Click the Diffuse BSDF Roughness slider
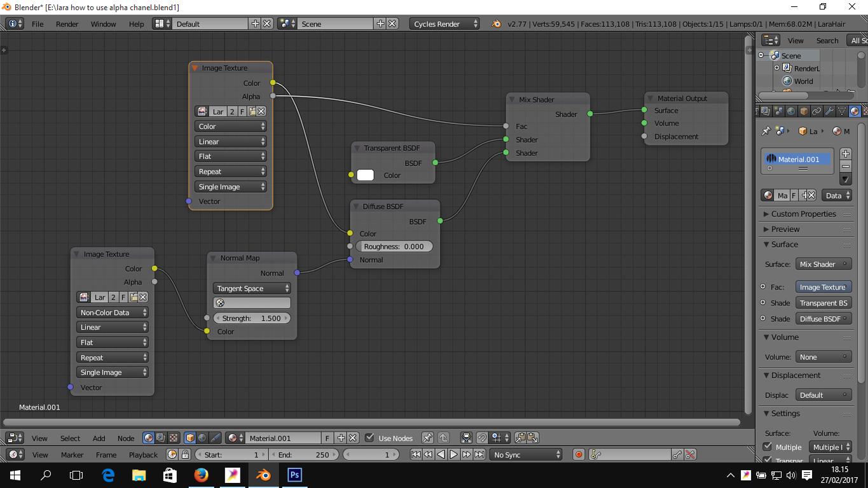Image resolution: width=868 pixels, height=488 pixels. [x=394, y=246]
